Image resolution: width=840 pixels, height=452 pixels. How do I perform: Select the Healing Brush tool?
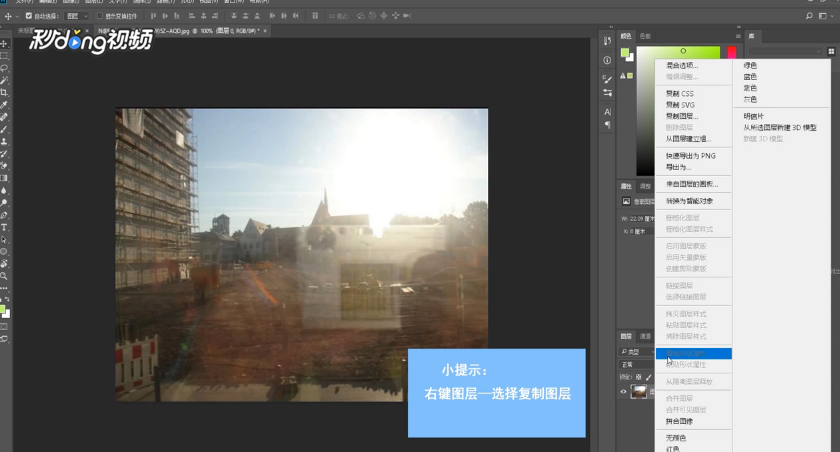point(4,117)
